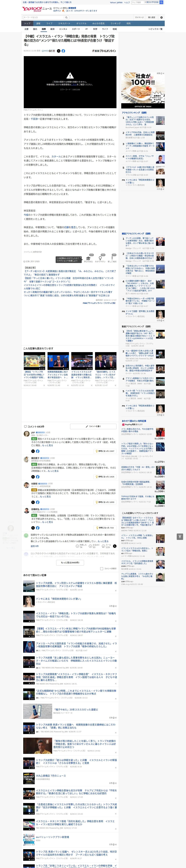This screenshot has width=186, height=868.
Task: Select the 国際 category tab
Action: 44,29
